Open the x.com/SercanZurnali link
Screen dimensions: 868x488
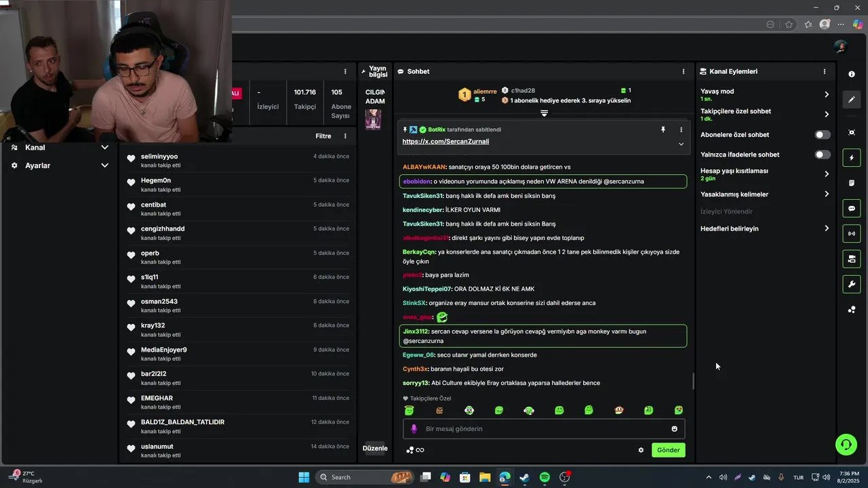pyautogui.click(x=446, y=142)
